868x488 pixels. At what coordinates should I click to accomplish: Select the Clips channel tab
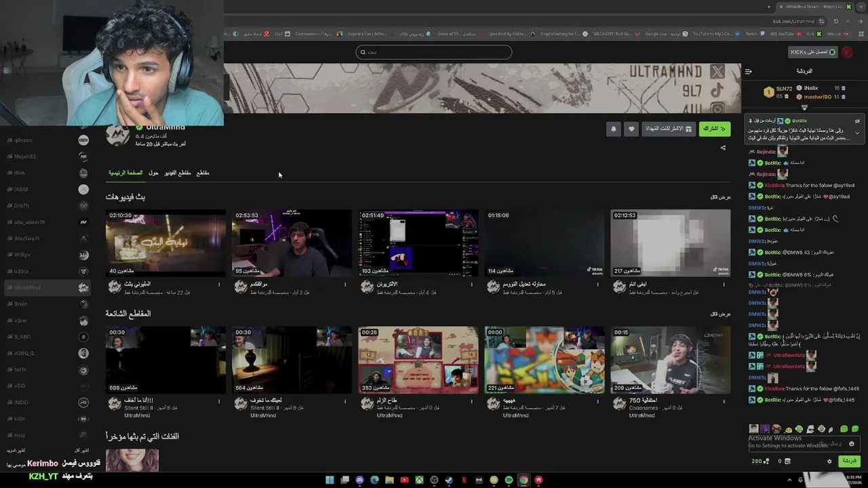click(203, 173)
